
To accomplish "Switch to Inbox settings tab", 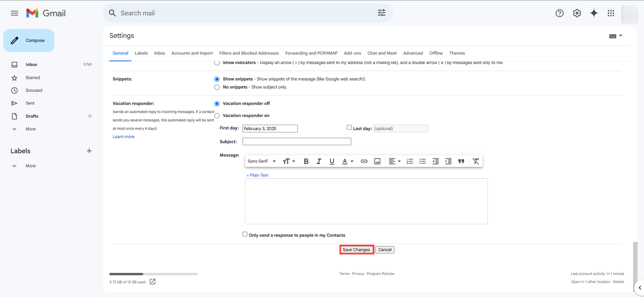I will pyautogui.click(x=160, y=53).
